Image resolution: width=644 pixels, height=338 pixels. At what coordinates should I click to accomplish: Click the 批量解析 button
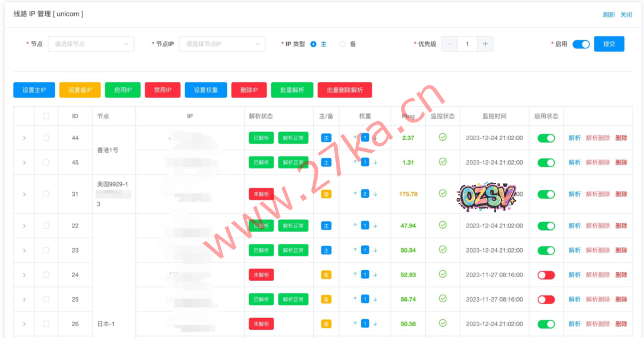[292, 90]
